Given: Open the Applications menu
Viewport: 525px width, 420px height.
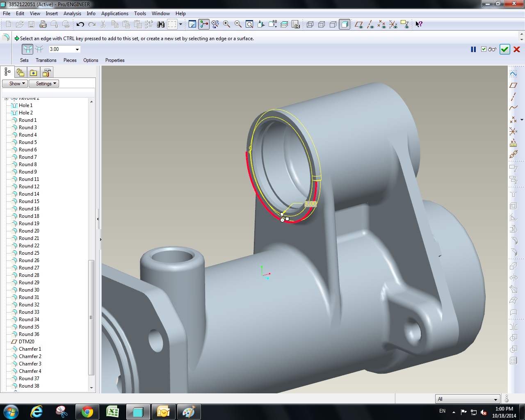Looking at the screenshot, I should pyautogui.click(x=115, y=14).
